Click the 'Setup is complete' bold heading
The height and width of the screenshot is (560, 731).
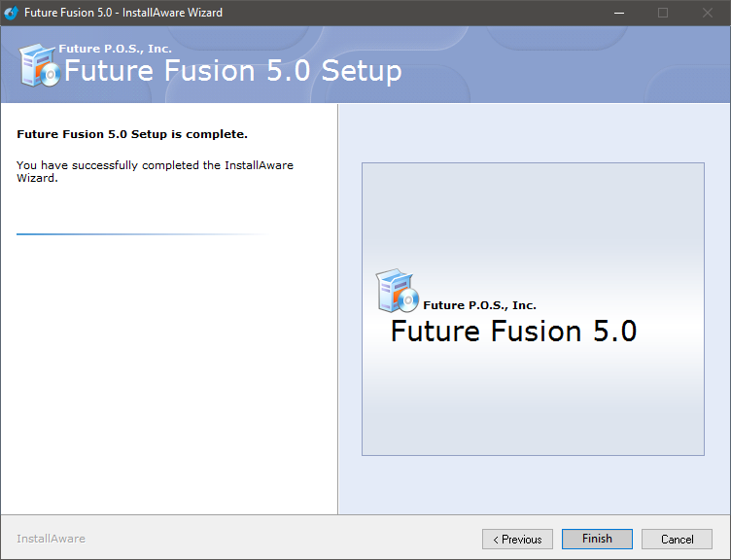tap(132, 134)
